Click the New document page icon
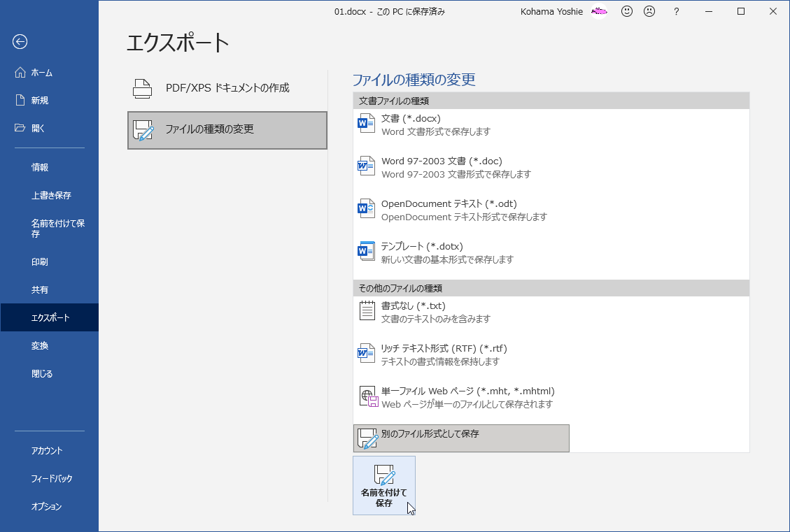 [x=20, y=100]
